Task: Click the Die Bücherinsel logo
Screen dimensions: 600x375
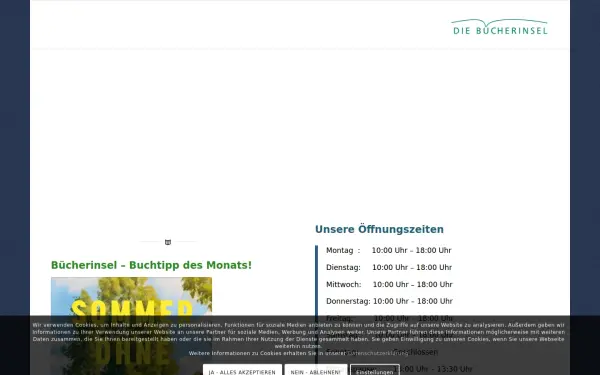Action: (499, 27)
